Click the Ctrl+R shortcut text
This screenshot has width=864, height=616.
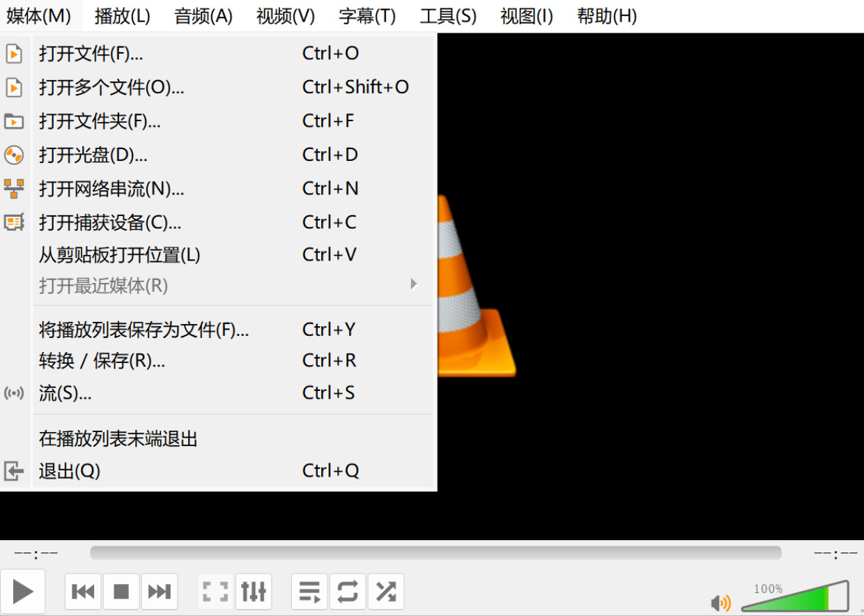pos(330,360)
